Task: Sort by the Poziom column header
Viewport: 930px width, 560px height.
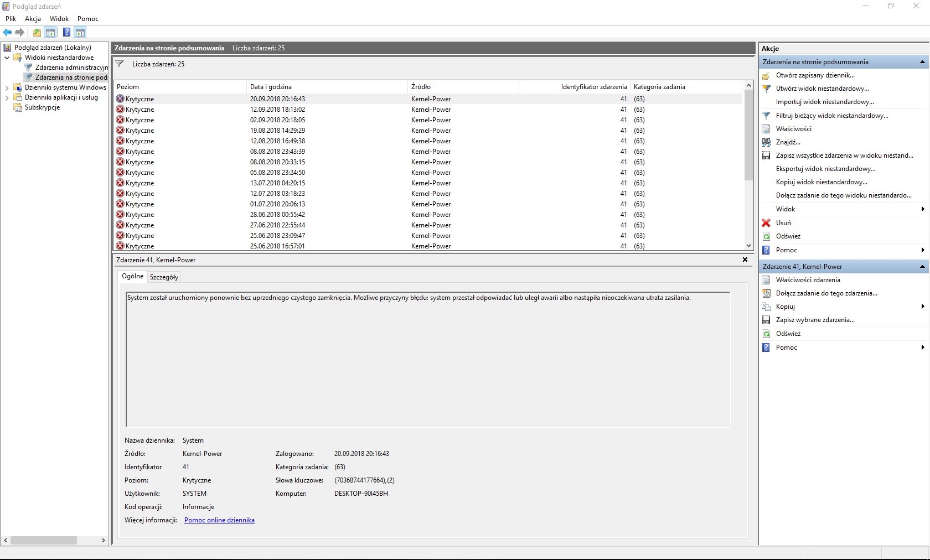Action: [180, 87]
